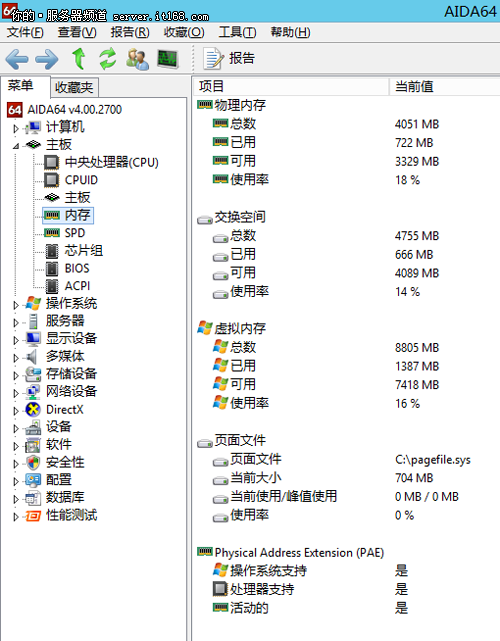Select the 物理内存 总数 4051 MB row
The width and height of the screenshot is (500, 641).
coord(348,124)
